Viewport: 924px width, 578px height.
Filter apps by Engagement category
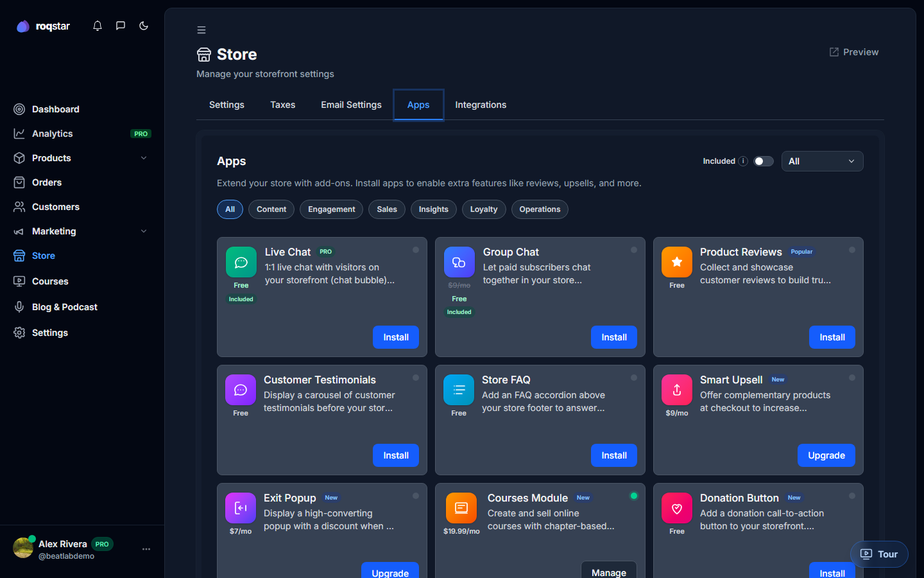331,209
